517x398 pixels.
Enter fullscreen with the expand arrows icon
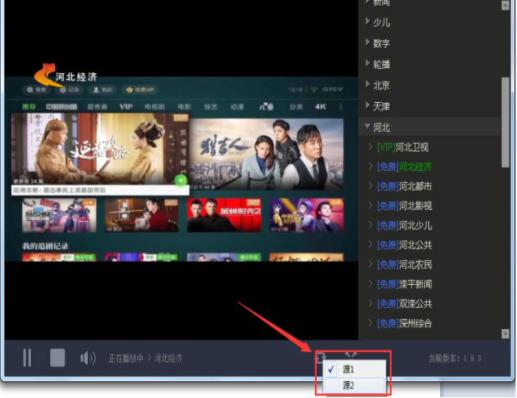351,355
